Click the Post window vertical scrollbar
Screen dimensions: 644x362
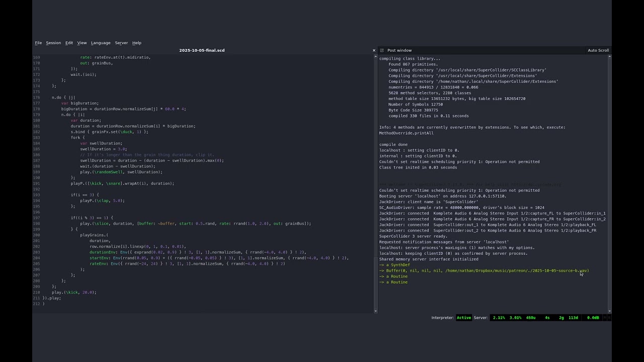pos(609,181)
